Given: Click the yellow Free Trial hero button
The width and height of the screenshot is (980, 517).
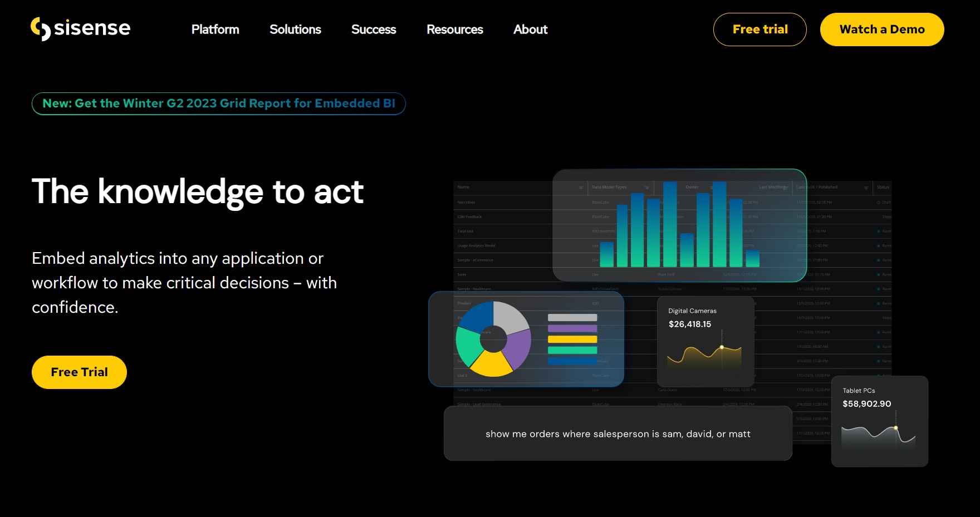Looking at the screenshot, I should (x=79, y=372).
